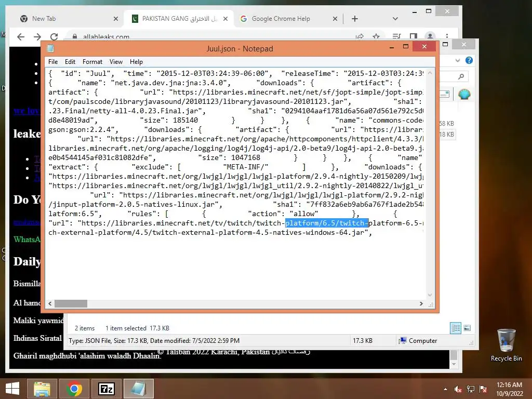532x399 pixels.
Task: Click the padlock site info icon
Action: click(75, 37)
